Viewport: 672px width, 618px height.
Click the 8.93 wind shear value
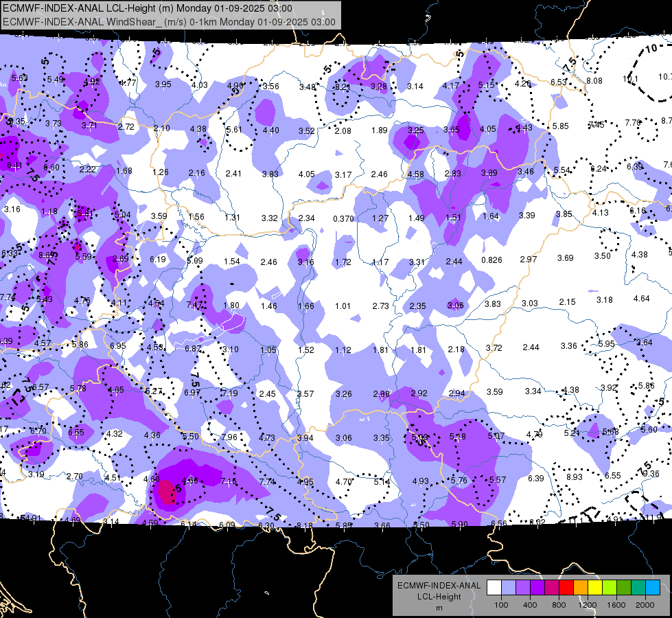tap(575, 477)
